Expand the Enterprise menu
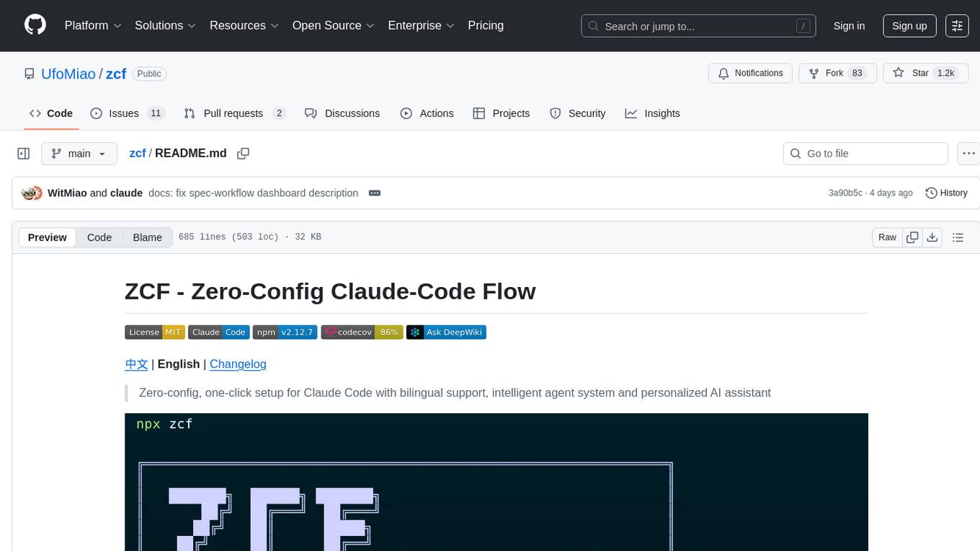Screen dimensions: 980x551 tap(422, 25)
